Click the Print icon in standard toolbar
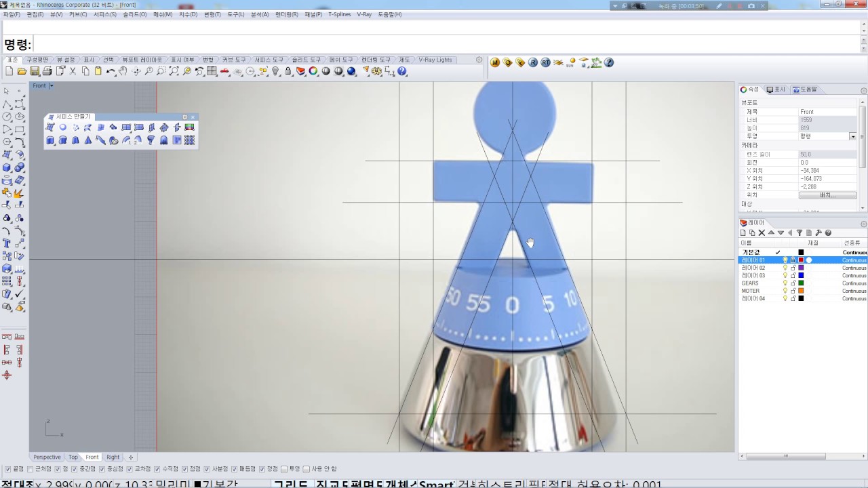The image size is (868, 488). 47,71
